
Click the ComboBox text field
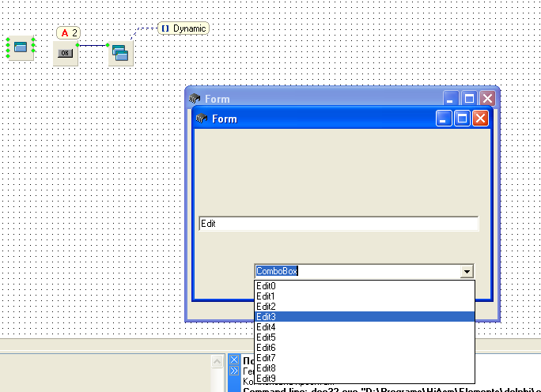click(x=356, y=271)
